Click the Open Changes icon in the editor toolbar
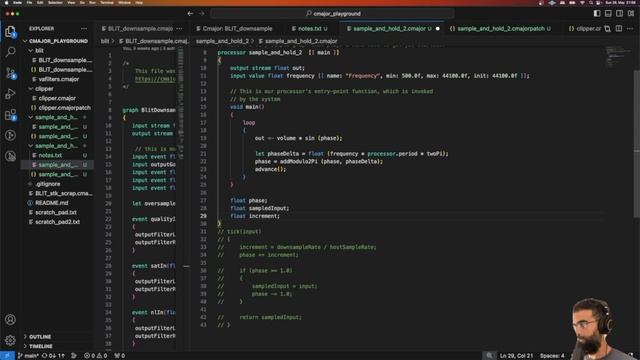Viewport: 640px width, 360px height. click(x=607, y=29)
